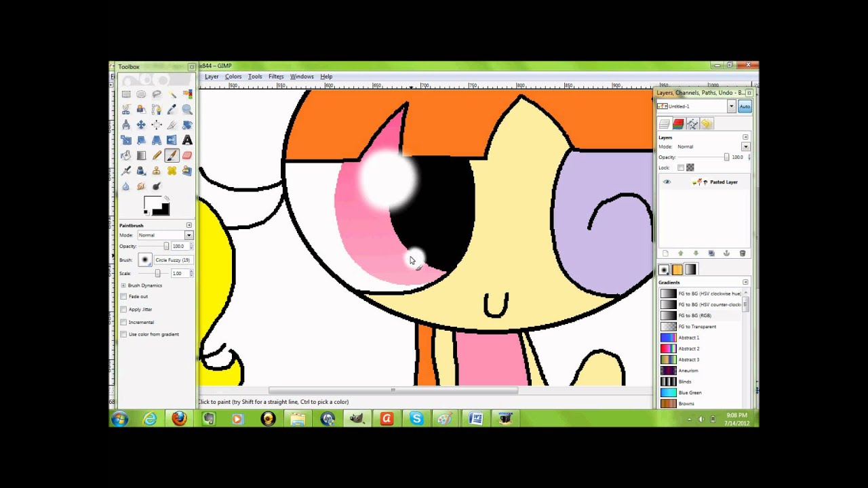
Task: Click the new layer button
Action: click(665, 253)
